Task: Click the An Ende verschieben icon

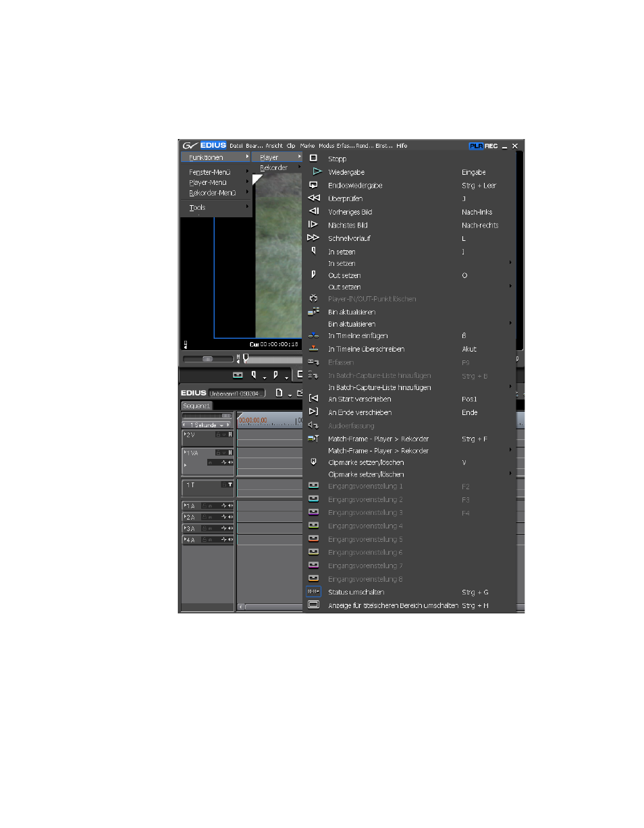Action: (313, 412)
